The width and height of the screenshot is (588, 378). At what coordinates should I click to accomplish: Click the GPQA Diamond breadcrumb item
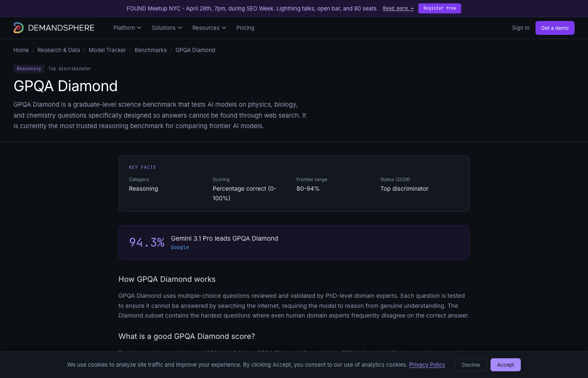tap(195, 50)
